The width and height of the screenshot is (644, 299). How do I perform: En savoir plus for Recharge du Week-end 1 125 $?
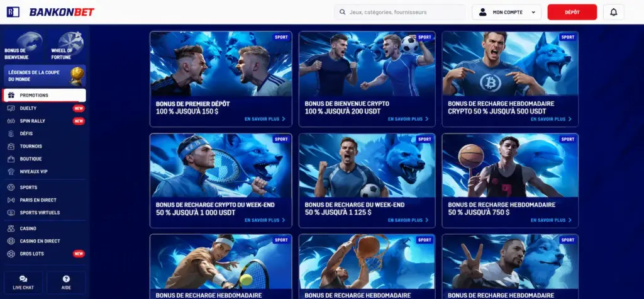pos(408,220)
